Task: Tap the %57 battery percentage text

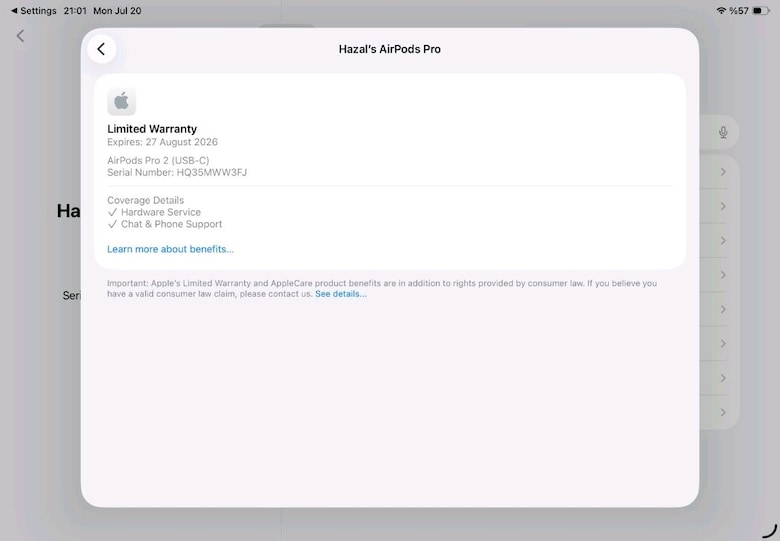Action: 739,10
